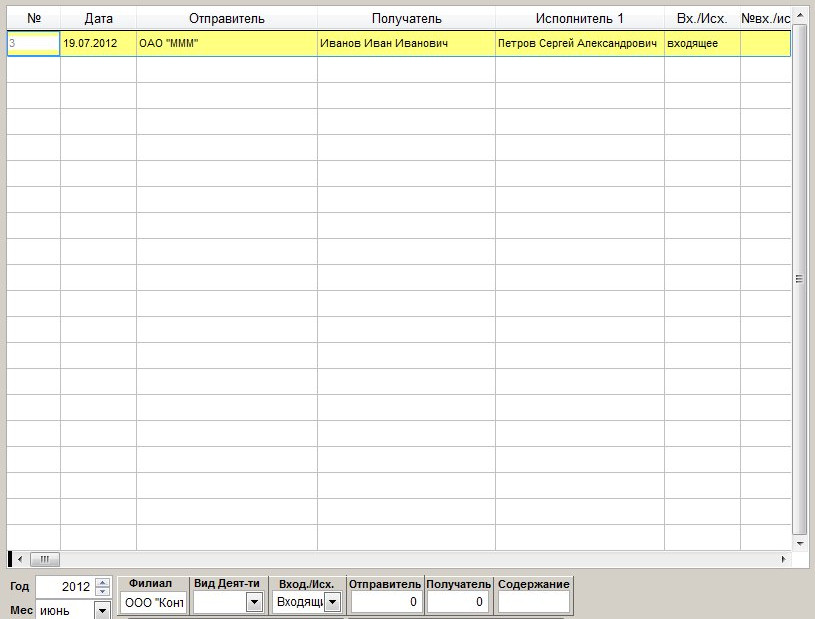The image size is (815, 619).
Task: Click horizontal scrollbar left arrow
Action: [20, 559]
